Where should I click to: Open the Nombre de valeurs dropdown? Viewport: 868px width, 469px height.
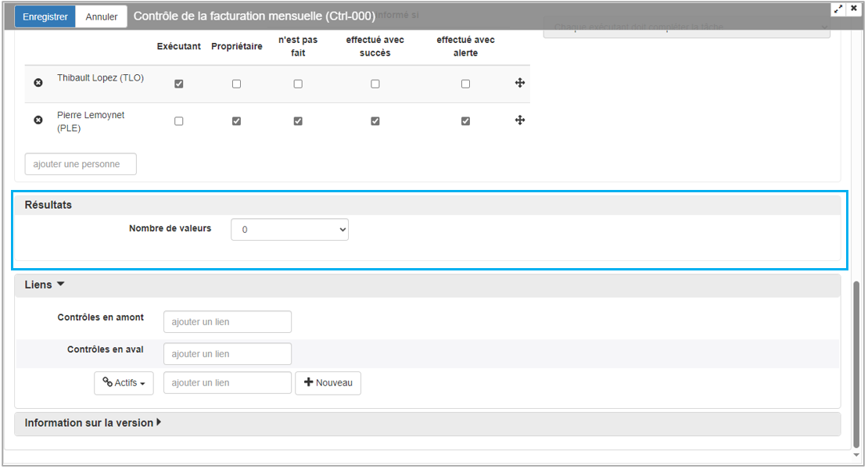coord(289,230)
